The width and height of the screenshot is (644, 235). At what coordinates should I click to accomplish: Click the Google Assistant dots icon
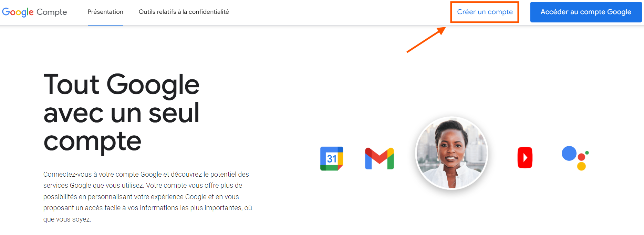coord(575,158)
